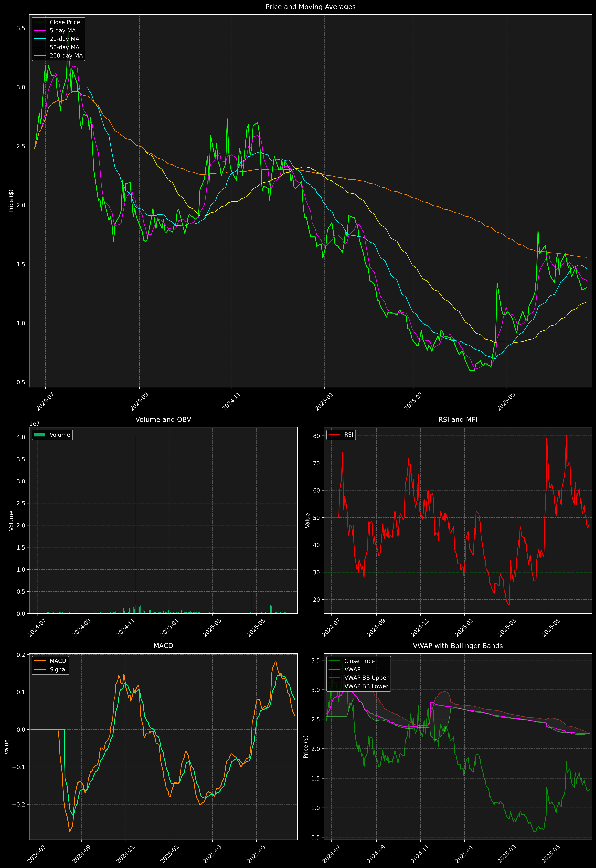Click the 'RSI and MFI' chart title

458,419
